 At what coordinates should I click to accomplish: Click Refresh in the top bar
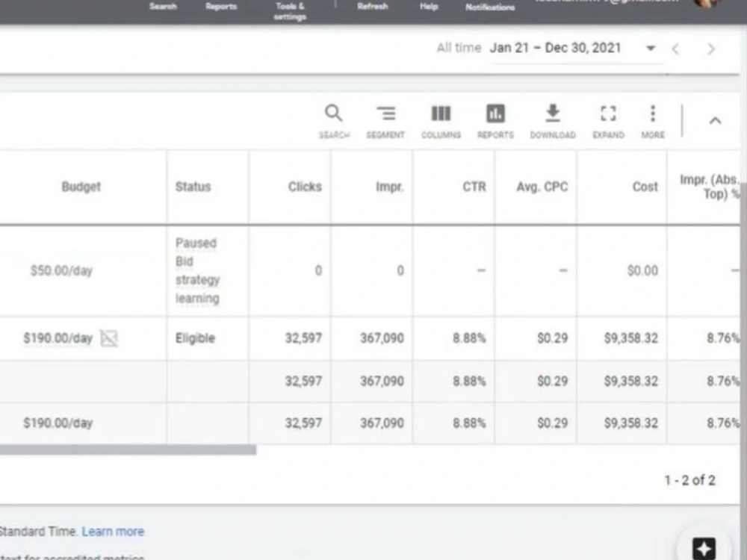click(x=373, y=7)
